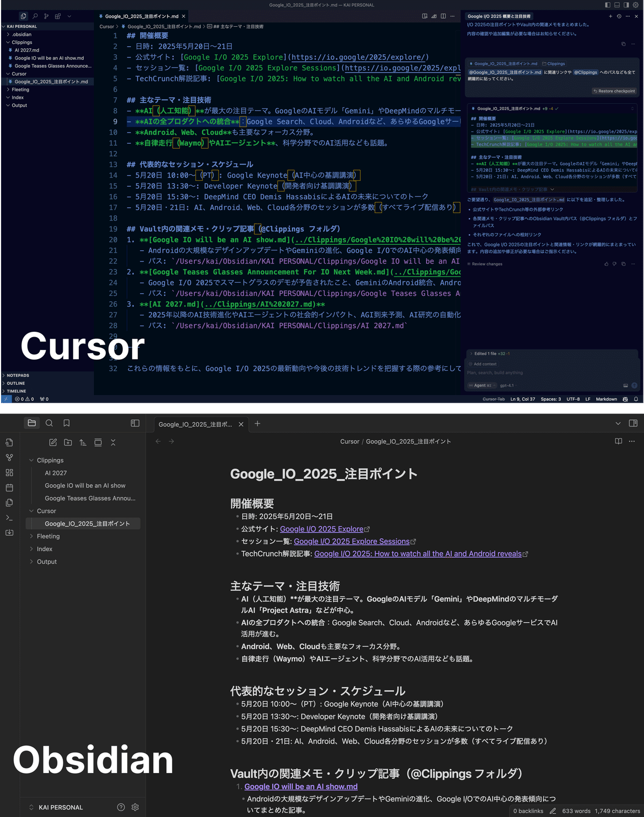Create a new note in Obsidian file explorer
The height and width of the screenshot is (817, 644).
tap(53, 442)
